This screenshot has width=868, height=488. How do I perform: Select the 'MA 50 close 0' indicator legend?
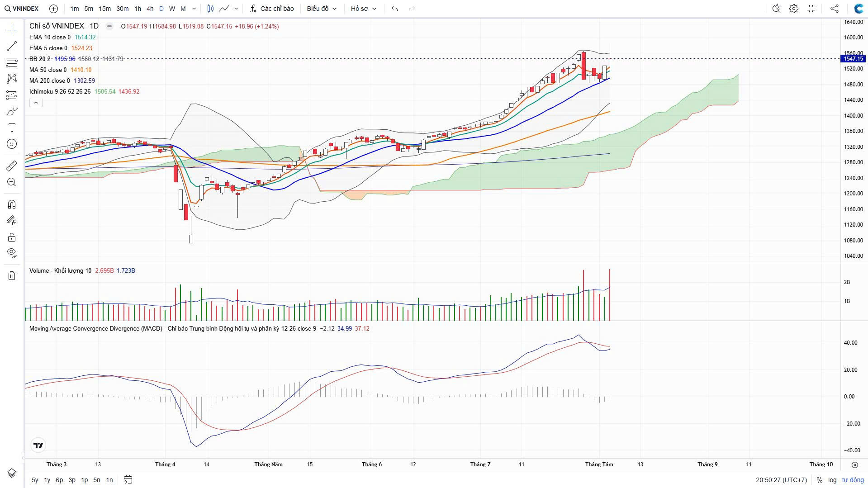(48, 70)
